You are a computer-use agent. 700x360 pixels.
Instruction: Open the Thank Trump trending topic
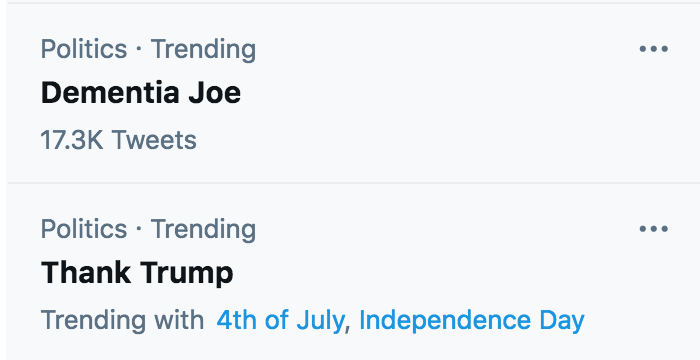137,272
